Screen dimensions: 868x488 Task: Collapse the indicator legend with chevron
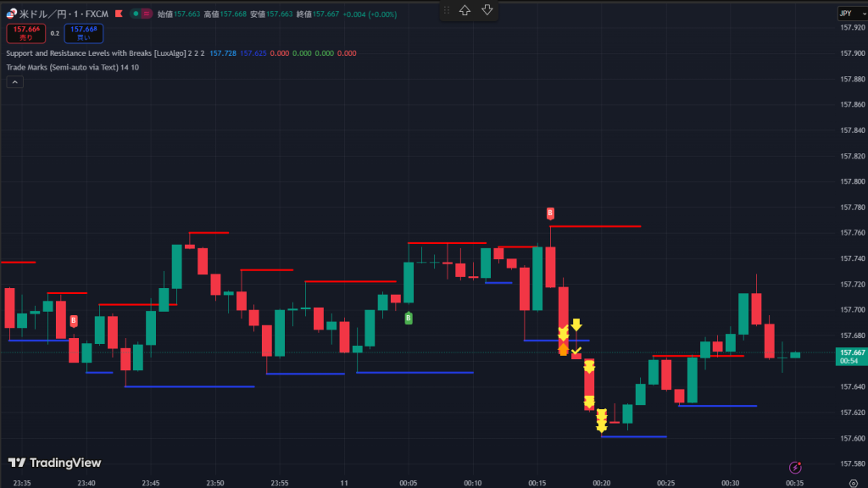click(14, 82)
